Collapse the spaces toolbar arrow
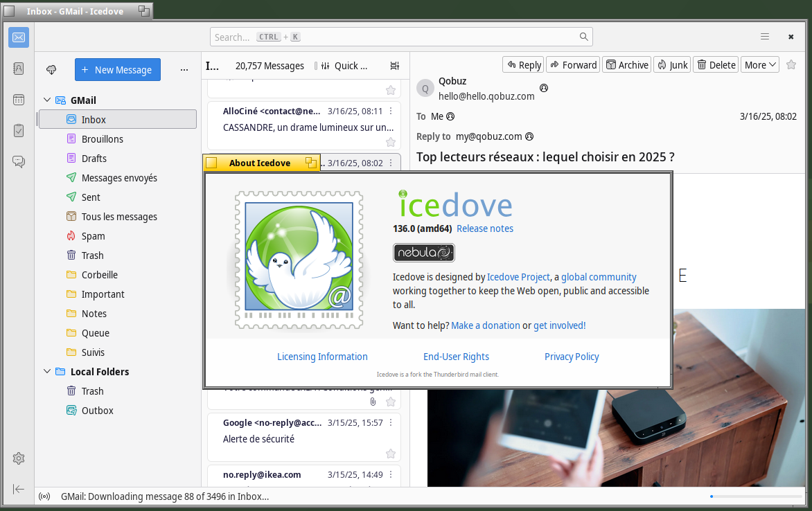The width and height of the screenshot is (812, 511). tap(19, 490)
